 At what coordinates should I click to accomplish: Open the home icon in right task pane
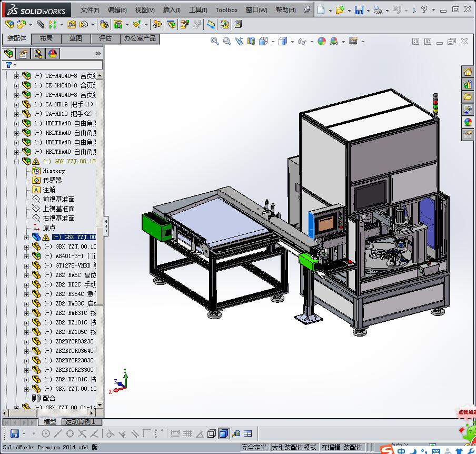pyautogui.click(x=468, y=72)
